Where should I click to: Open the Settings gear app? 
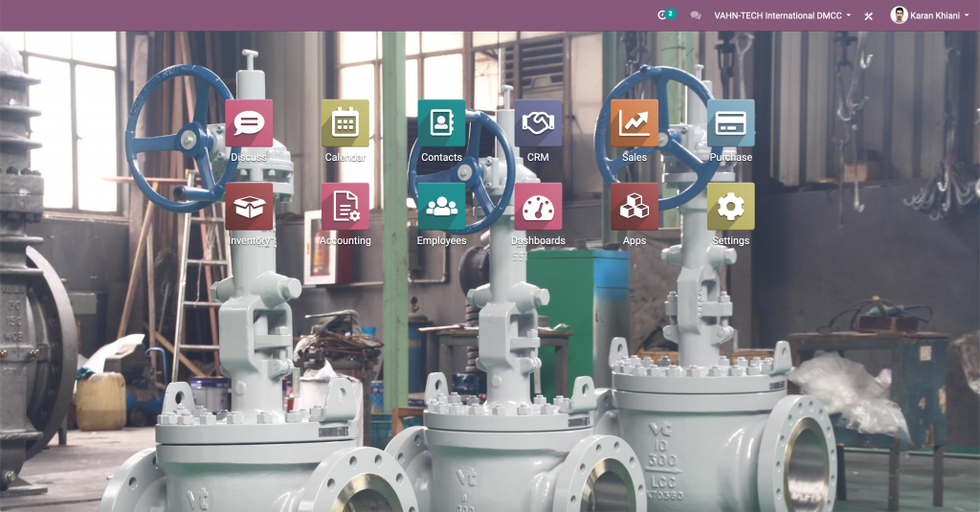coord(730,207)
